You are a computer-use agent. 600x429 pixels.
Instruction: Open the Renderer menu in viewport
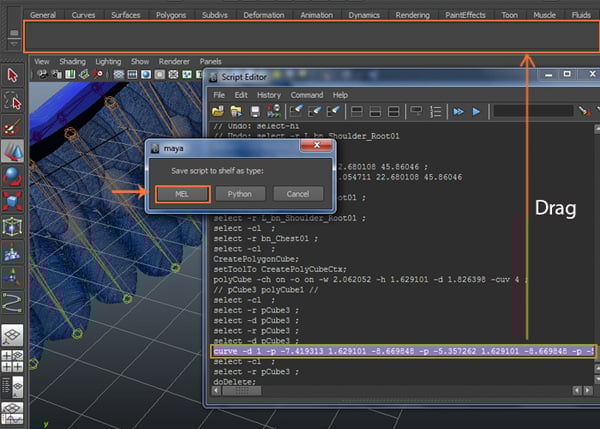point(175,61)
